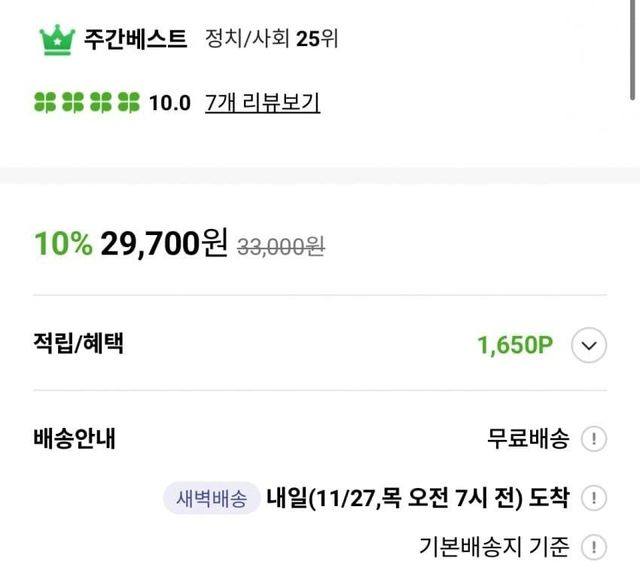640x568 pixels.
Task: Click the last clover rating icon
Action: pyautogui.click(x=128, y=102)
